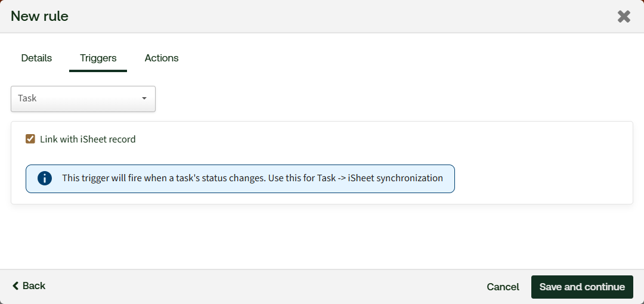Select the Triggers tab
The image size is (644, 304).
tap(98, 58)
